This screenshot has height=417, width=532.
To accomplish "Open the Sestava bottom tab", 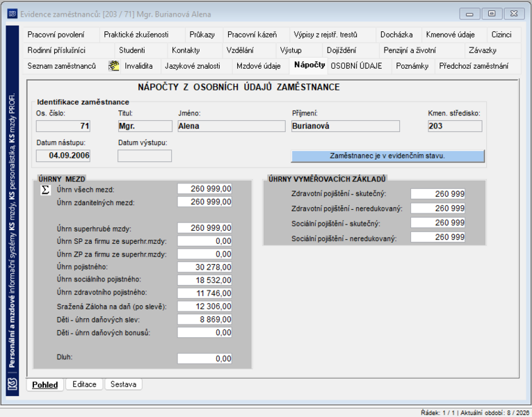I will 123,384.
